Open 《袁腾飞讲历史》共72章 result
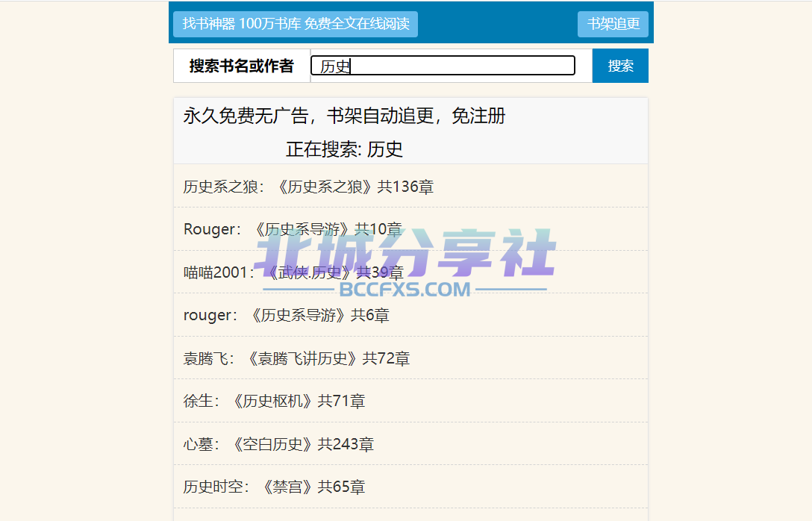The width and height of the screenshot is (812, 521). click(410, 358)
